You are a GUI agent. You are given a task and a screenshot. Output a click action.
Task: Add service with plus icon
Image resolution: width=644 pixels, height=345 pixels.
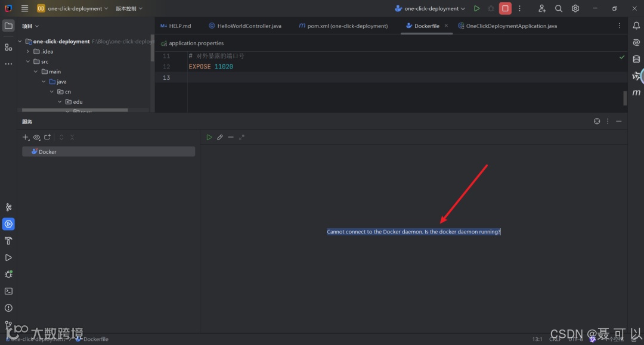coord(26,138)
